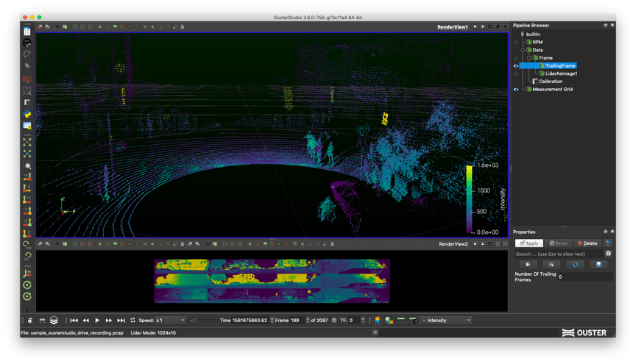The width and height of the screenshot is (636, 364).
Task: Click the Delete button in Properties
Action: (x=587, y=243)
